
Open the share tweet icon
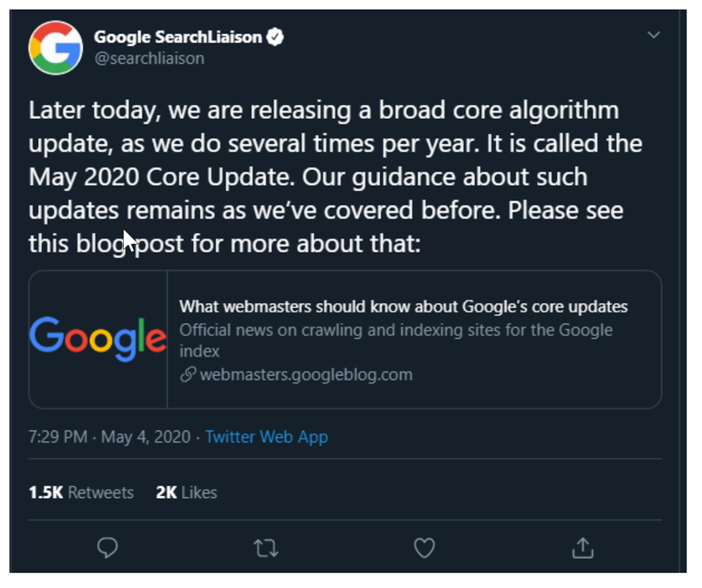(x=583, y=548)
